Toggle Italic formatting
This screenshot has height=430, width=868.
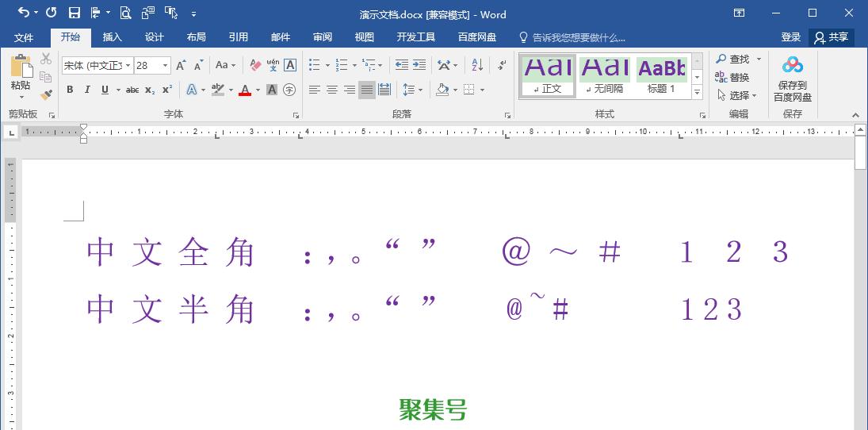pos(87,90)
